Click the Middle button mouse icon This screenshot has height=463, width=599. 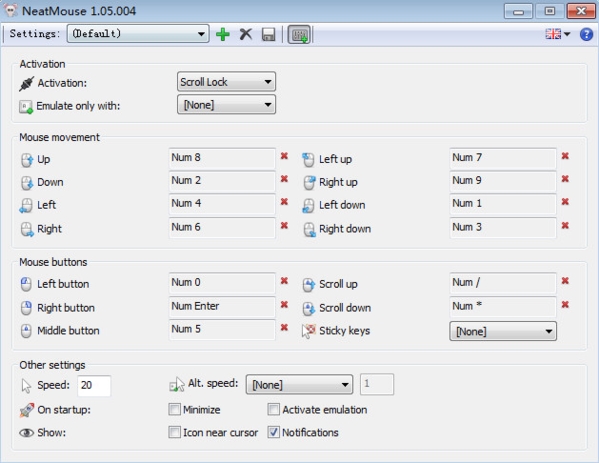pyautogui.click(x=26, y=331)
